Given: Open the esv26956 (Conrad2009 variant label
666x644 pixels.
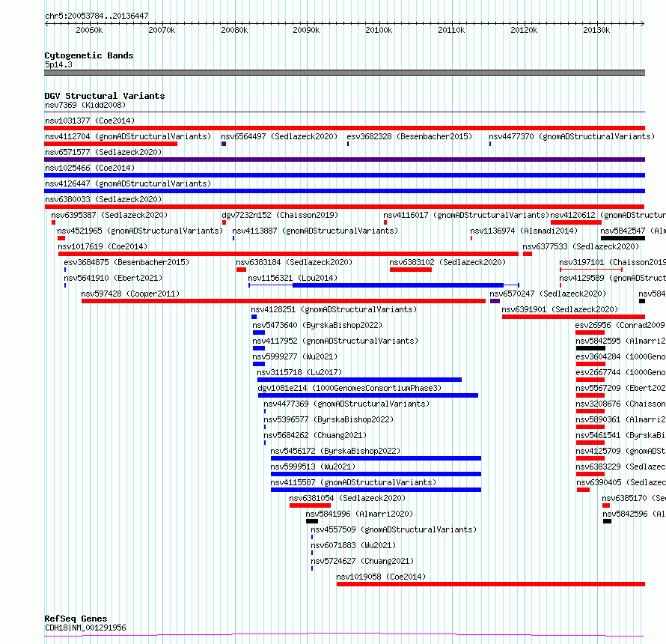Looking at the screenshot, I should 620,325.
